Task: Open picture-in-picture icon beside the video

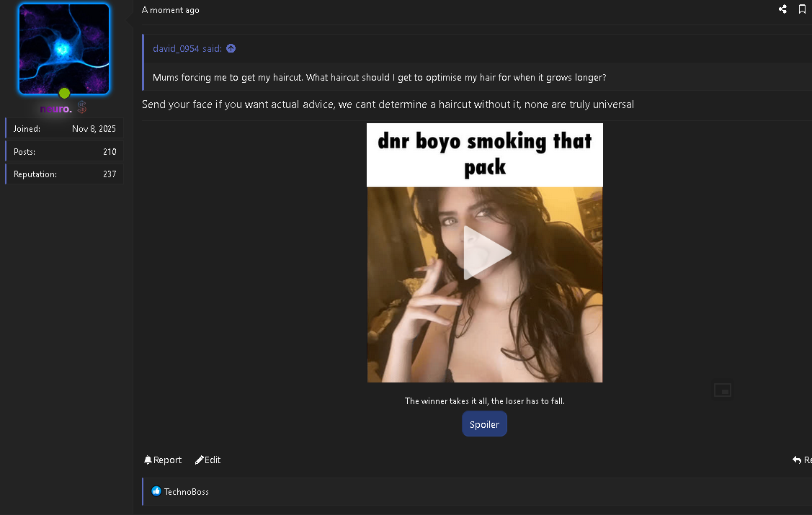Action: pos(723,390)
